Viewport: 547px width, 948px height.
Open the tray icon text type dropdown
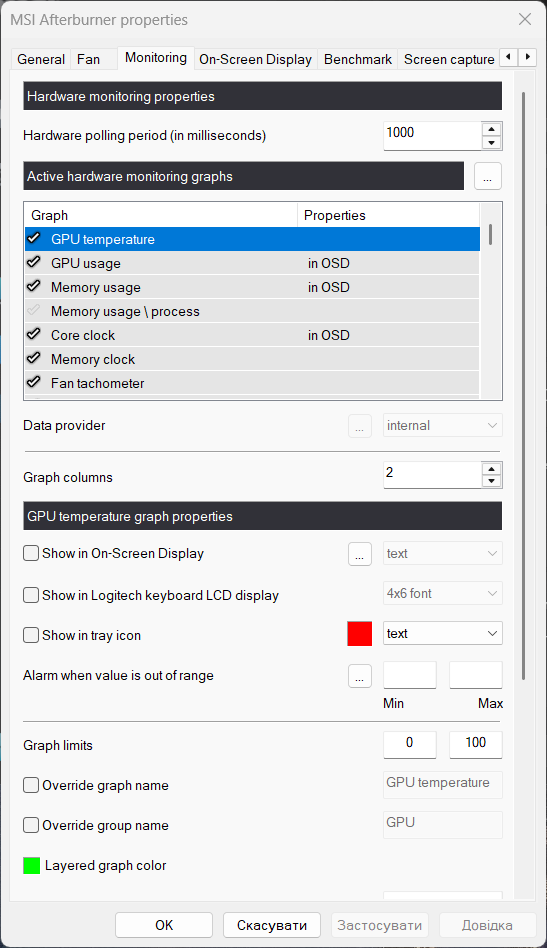coord(442,634)
